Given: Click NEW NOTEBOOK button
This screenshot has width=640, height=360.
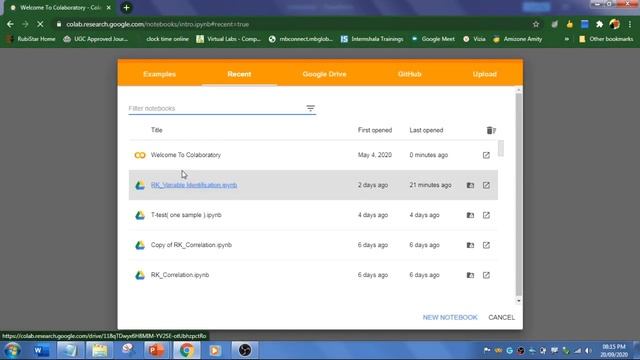Looking at the screenshot, I should tap(450, 317).
